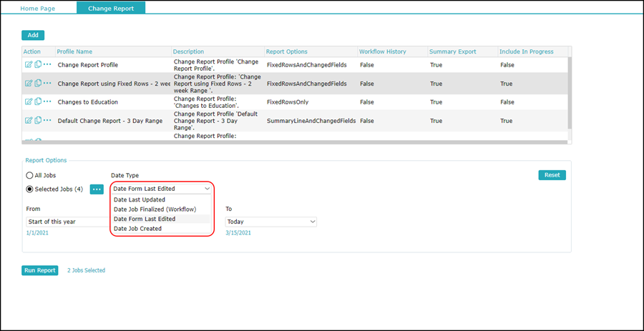The height and width of the screenshot is (331, 644).
Task: Open the From date range dropdown
Action: (x=68, y=222)
